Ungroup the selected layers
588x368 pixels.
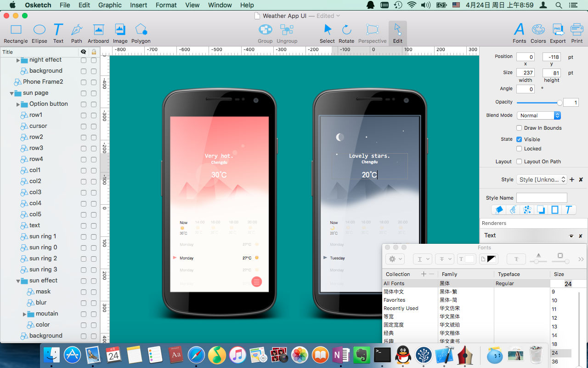[x=287, y=34]
